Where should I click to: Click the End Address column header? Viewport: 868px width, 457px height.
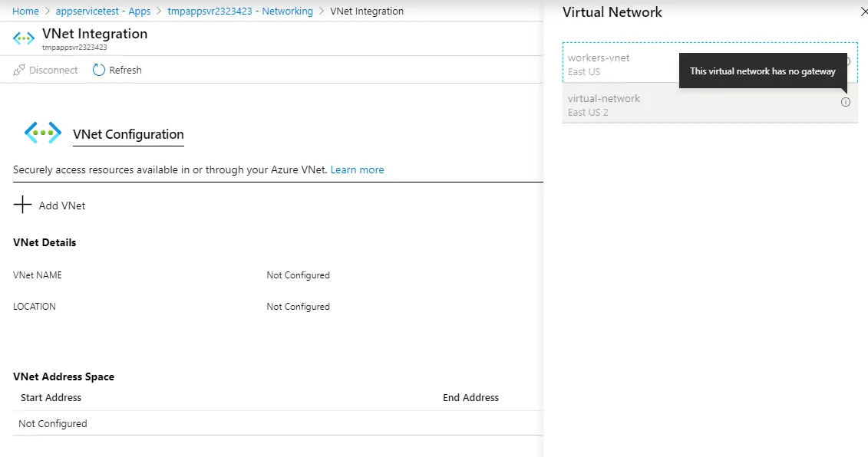click(470, 398)
